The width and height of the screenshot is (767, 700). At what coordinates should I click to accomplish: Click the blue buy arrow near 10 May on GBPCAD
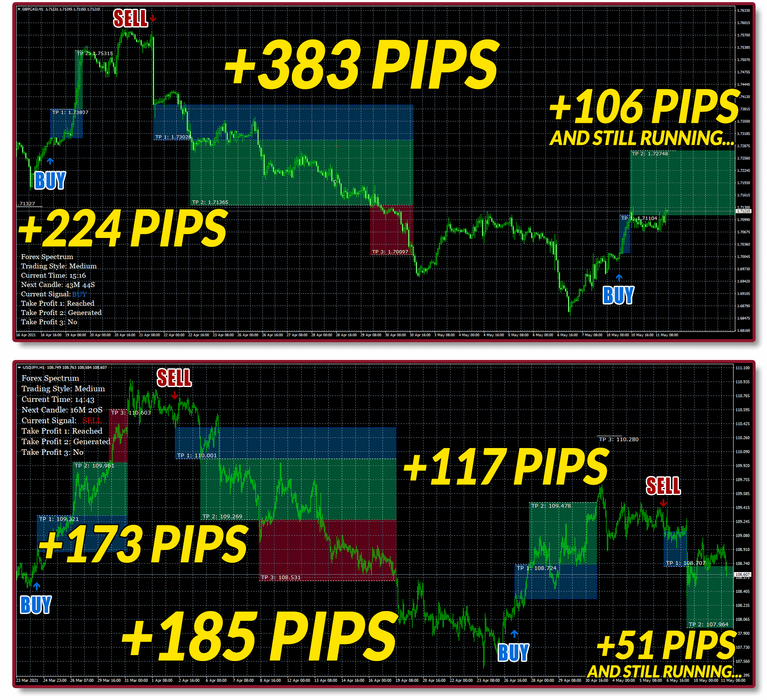click(x=619, y=277)
